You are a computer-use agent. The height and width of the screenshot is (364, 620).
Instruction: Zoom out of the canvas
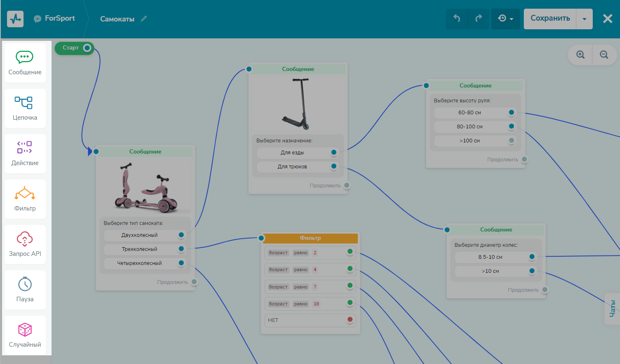(604, 55)
